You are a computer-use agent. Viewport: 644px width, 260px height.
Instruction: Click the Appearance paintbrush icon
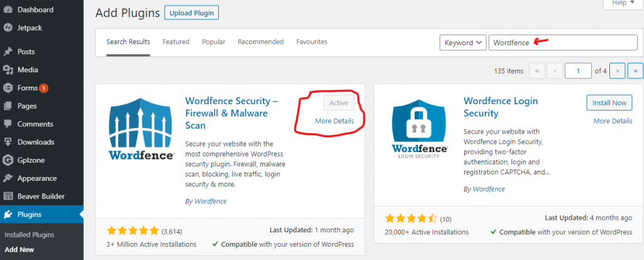pyautogui.click(x=8, y=178)
